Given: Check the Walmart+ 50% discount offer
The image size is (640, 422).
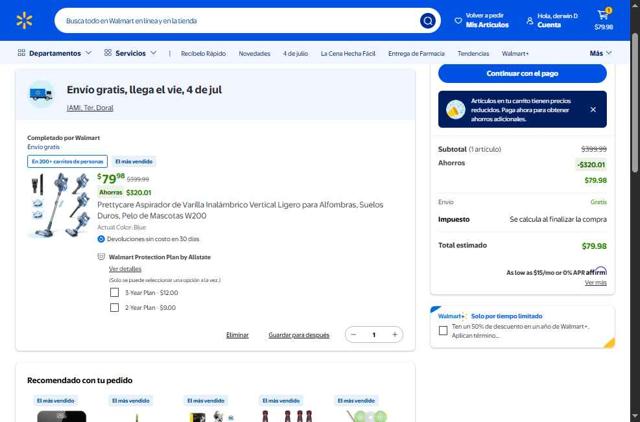Looking at the screenshot, I should tap(443, 331).
